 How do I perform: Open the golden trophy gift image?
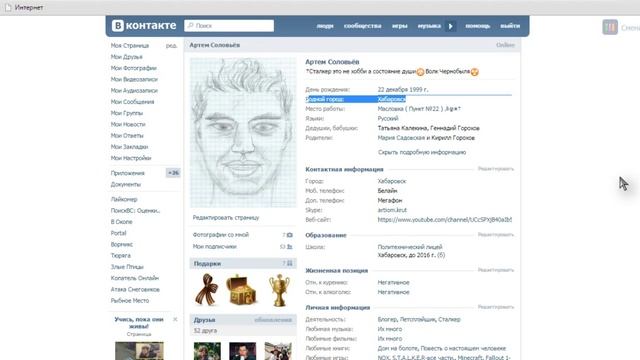point(279,290)
